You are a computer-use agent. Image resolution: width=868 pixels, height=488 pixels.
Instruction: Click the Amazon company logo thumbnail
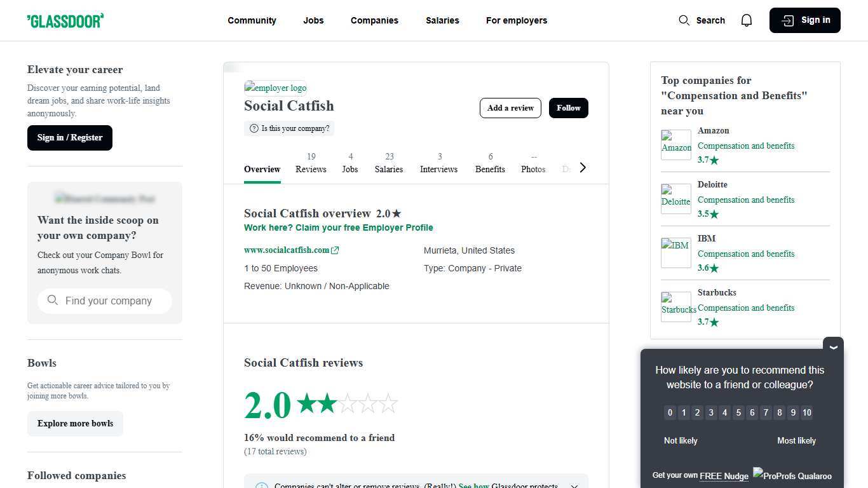[x=675, y=145]
